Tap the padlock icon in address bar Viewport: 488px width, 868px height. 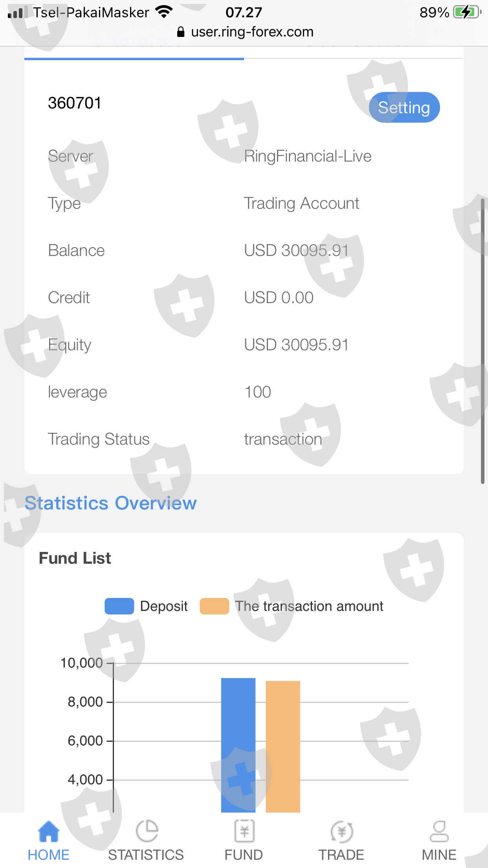click(x=181, y=32)
